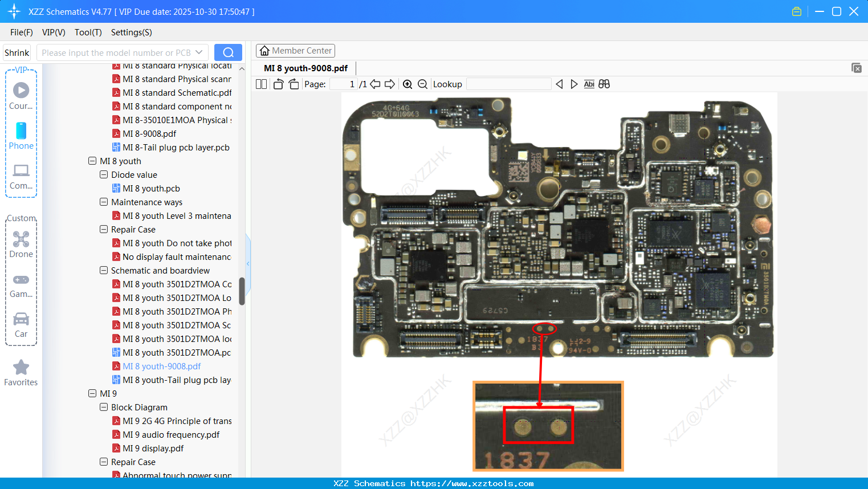Select the Car category icon

[21, 325]
